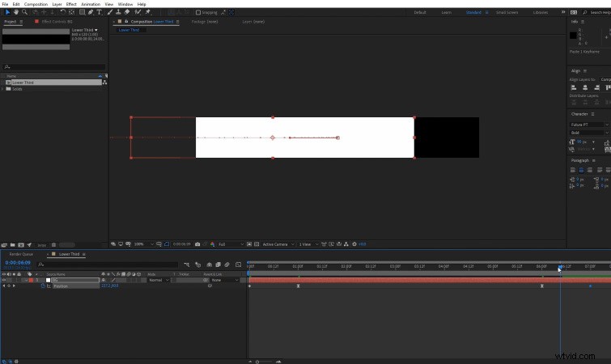The image size is (611, 364).
Task: Click align left icon in Align panel
Action: point(574,87)
